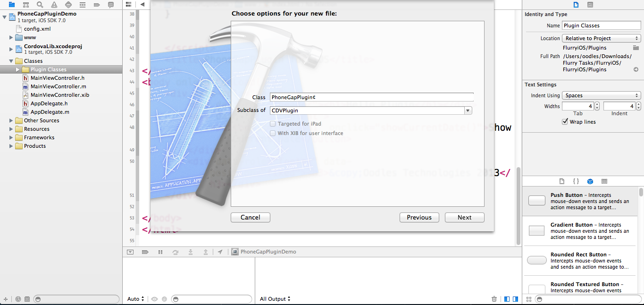Toggle breakpoints in debug bar
This screenshot has width=644, height=305.
(145, 252)
